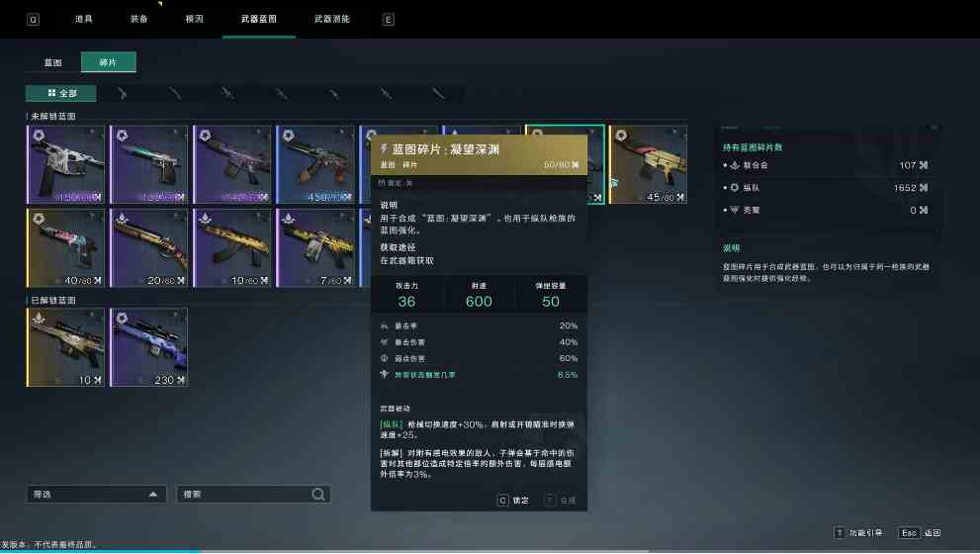Click the 联合会 107 fragment row
Screen dimensions: 980x554
(x=826, y=165)
